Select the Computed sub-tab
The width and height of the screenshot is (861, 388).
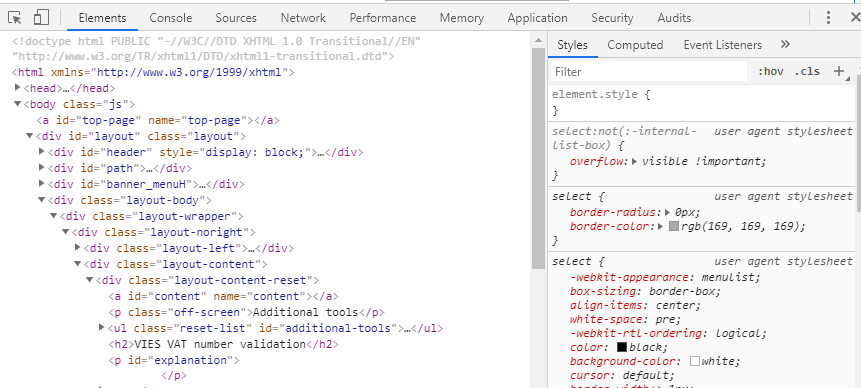click(x=635, y=44)
